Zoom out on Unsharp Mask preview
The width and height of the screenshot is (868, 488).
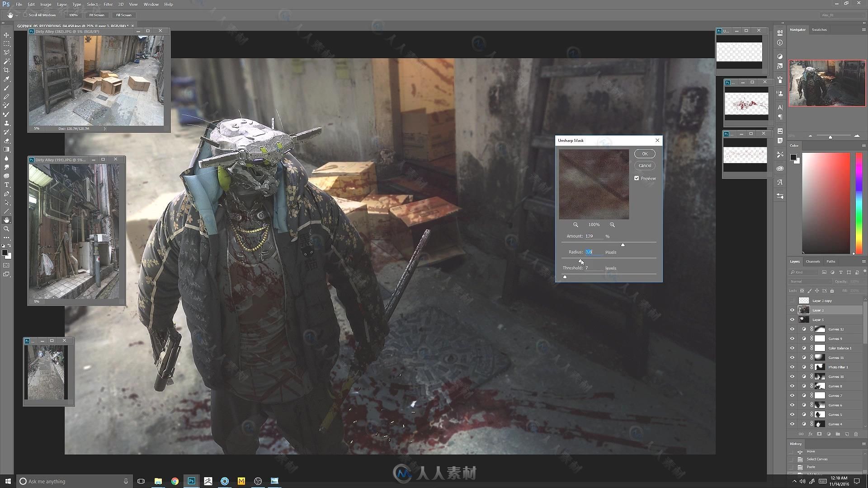576,225
